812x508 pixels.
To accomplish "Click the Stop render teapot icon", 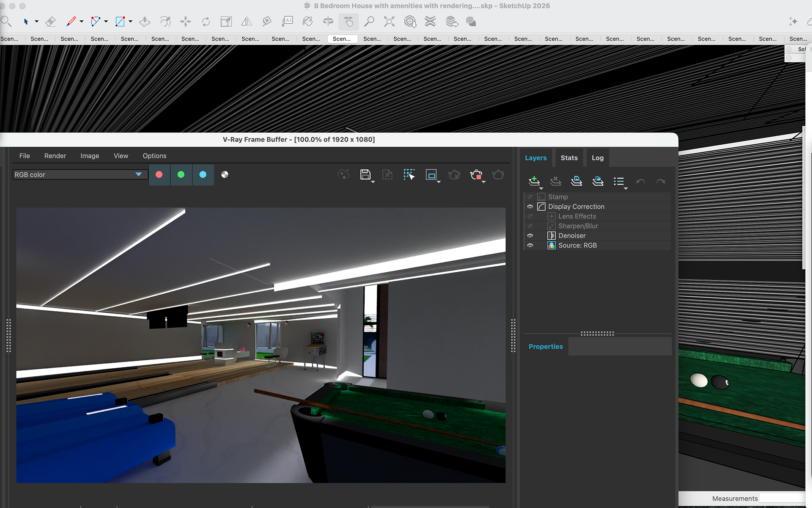I will point(476,174).
